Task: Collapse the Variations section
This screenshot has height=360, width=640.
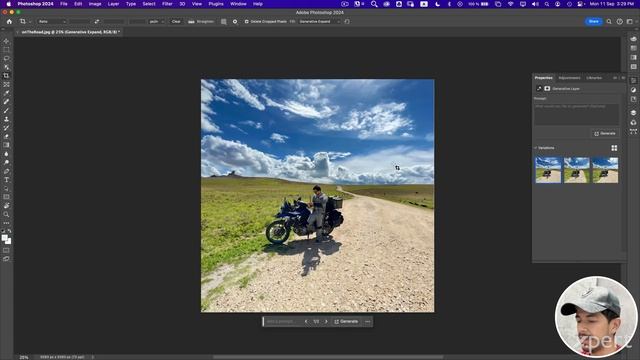Action: point(536,148)
